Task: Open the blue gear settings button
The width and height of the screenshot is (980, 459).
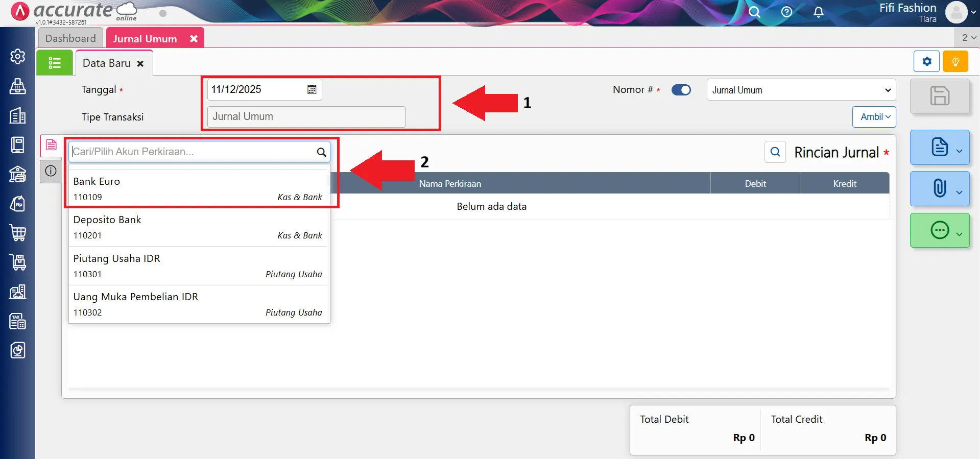Action: pyautogui.click(x=926, y=62)
